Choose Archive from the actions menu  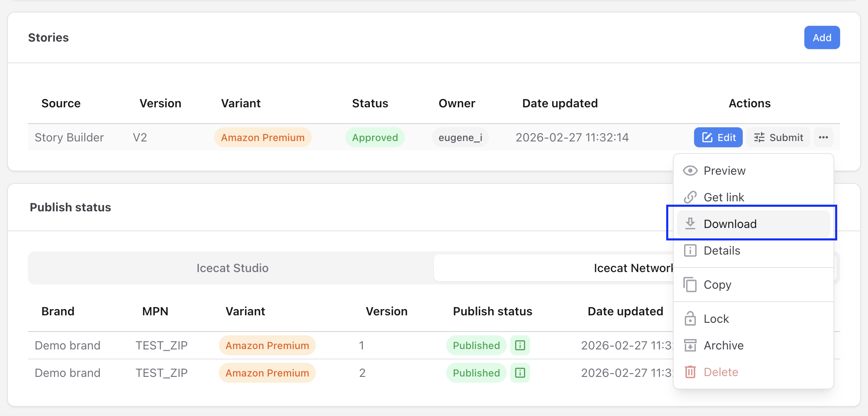pyautogui.click(x=723, y=345)
